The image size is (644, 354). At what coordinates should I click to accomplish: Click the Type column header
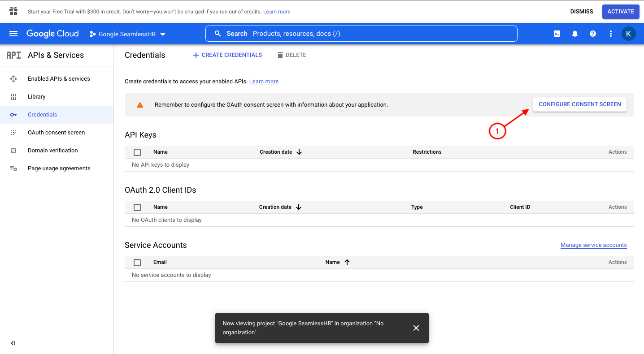tap(417, 207)
